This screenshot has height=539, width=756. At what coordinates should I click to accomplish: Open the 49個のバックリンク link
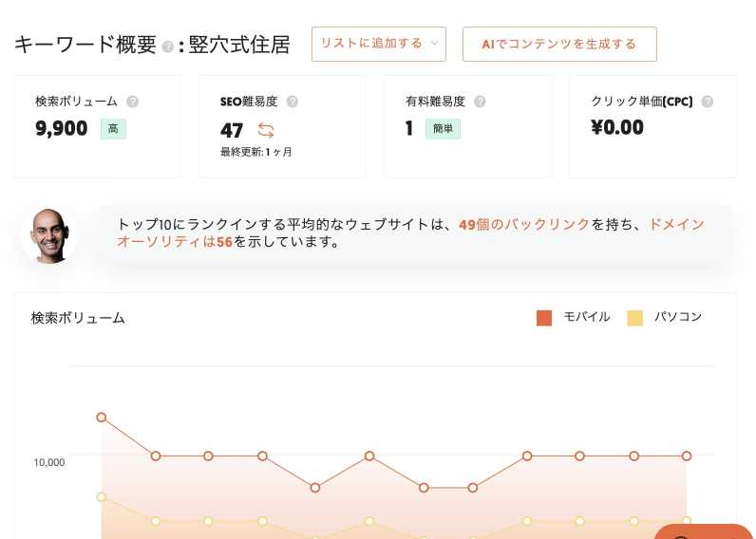pyautogui.click(x=524, y=224)
